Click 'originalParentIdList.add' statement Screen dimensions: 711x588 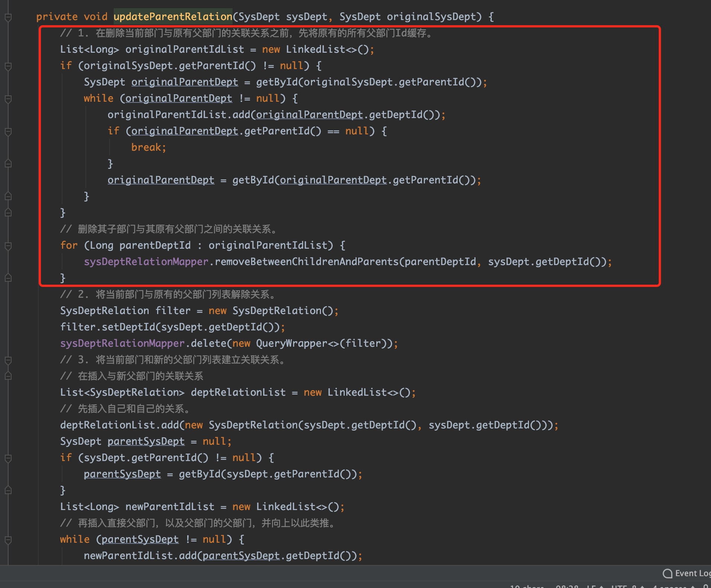click(276, 115)
